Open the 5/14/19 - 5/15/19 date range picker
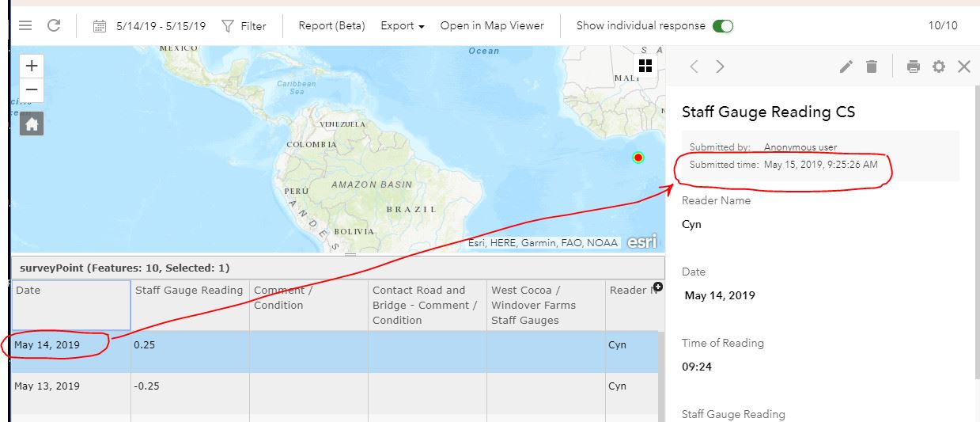980x422 pixels. 149,26
